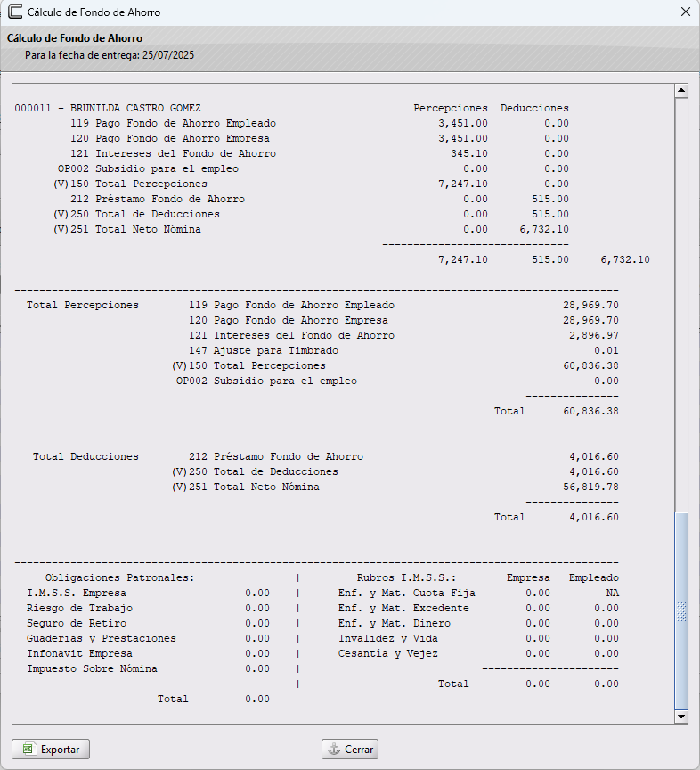Viewport: 700px width, 770px height.
Task: Click the 'Invalidez y Vida' line
Action: click(478, 638)
